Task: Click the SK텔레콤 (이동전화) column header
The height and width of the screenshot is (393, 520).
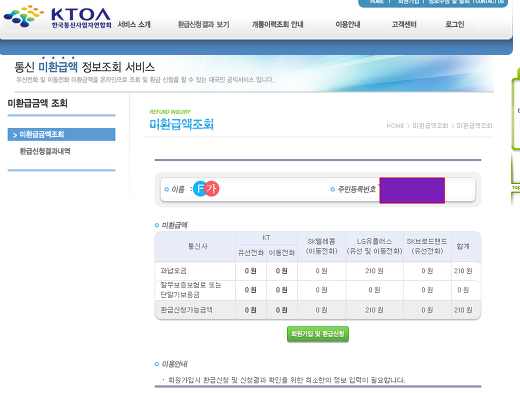Action: 321,246
